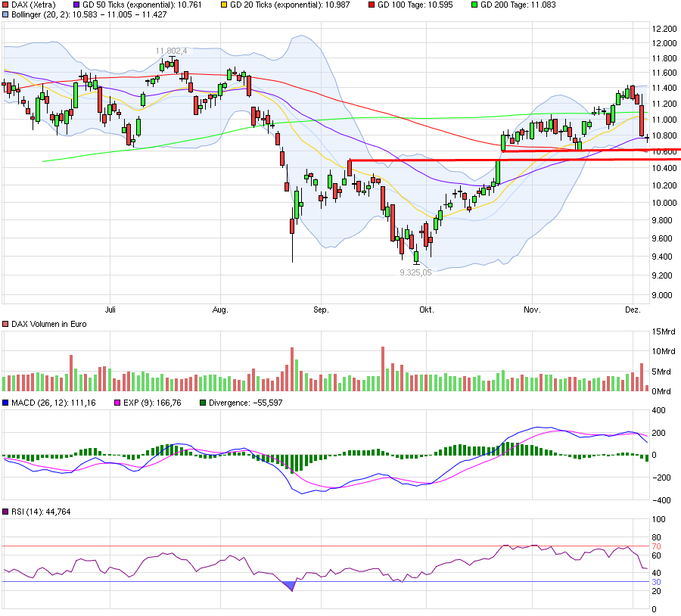Select 'GD 100 Tage: 10.595' label

coord(415,5)
